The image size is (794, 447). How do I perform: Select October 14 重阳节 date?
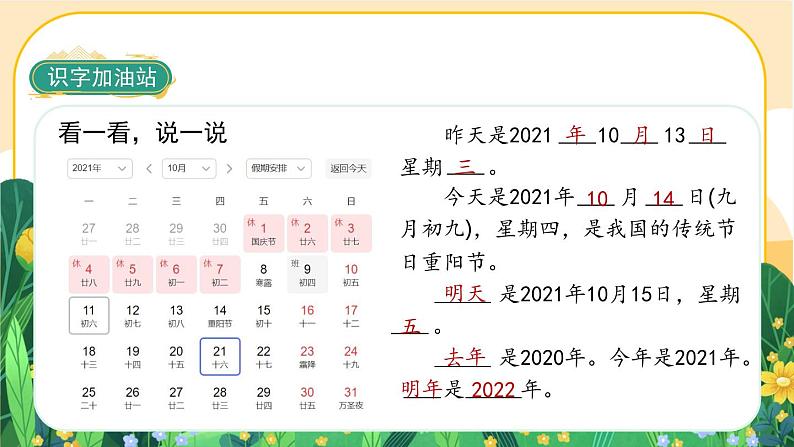(220, 315)
